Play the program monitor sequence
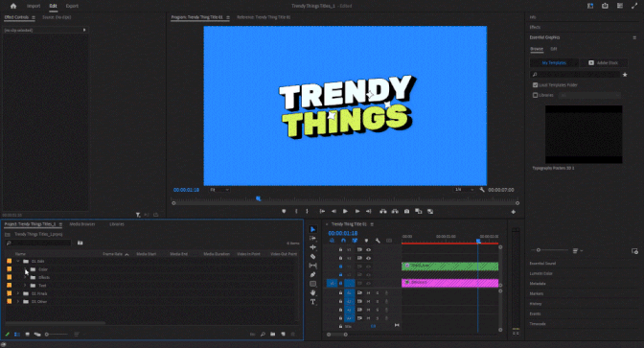The width and height of the screenshot is (644, 348). point(345,211)
